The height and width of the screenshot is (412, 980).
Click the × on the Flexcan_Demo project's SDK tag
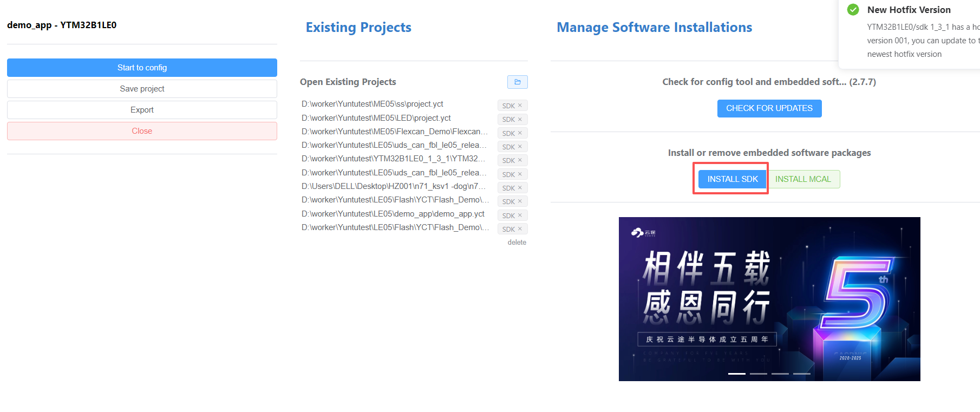point(520,133)
